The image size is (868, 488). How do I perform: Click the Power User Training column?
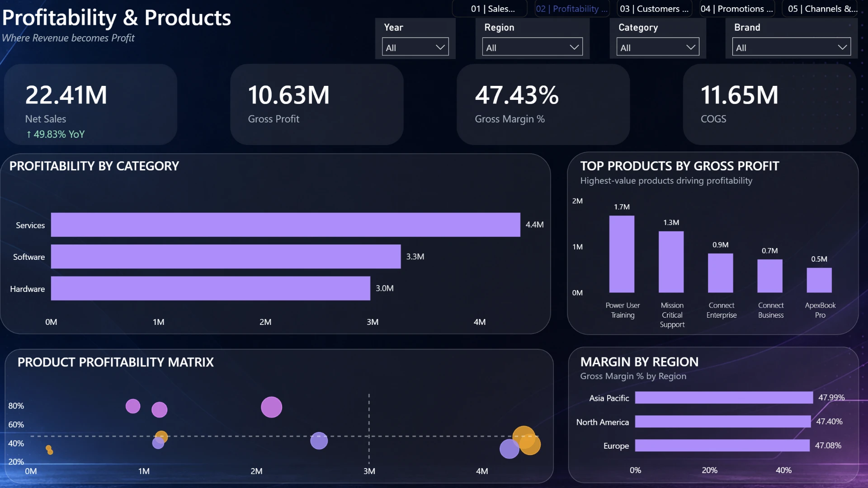(622, 254)
